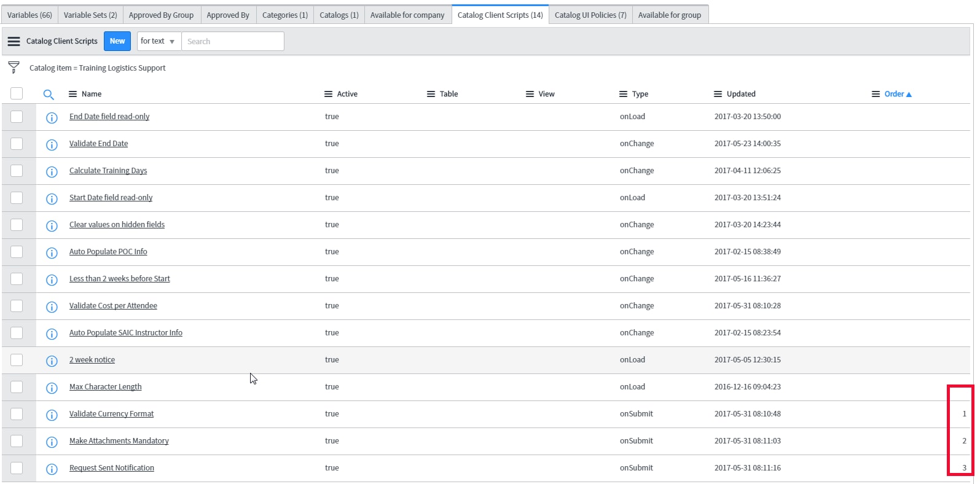Viewport: 980px width, 484px height.
Task: Open the Type column options menu
Action: click(x=624, y=94)
